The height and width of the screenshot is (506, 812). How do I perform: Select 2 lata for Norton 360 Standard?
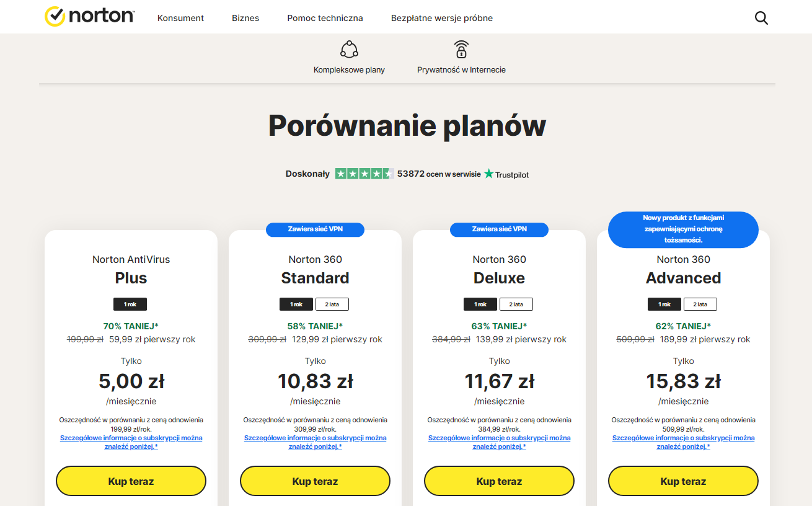pos(332,304)
